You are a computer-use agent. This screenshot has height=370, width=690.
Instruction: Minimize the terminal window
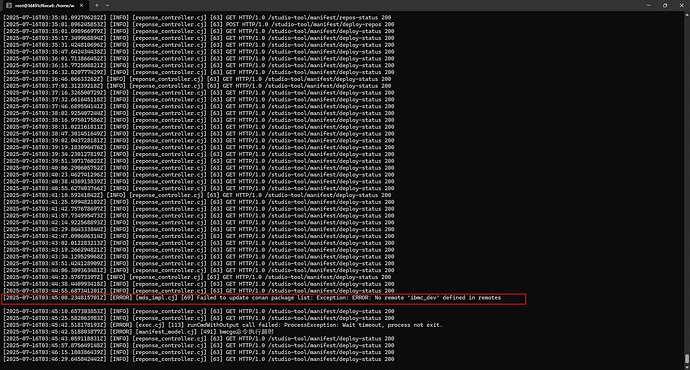click(649, 5)
